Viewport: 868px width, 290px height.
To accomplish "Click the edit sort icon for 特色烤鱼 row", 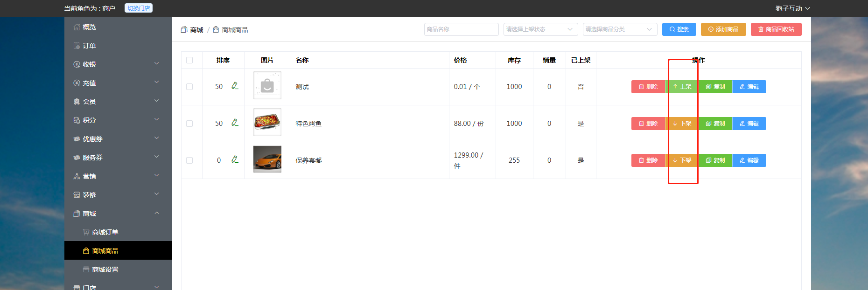I will click(235, 123).
